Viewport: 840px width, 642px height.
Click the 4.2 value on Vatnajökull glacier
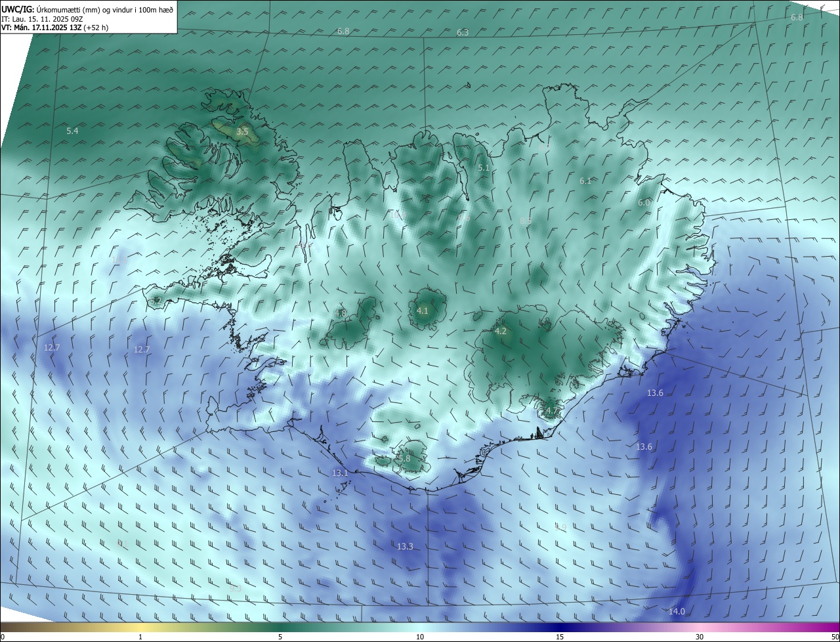[x=500, y=332]
